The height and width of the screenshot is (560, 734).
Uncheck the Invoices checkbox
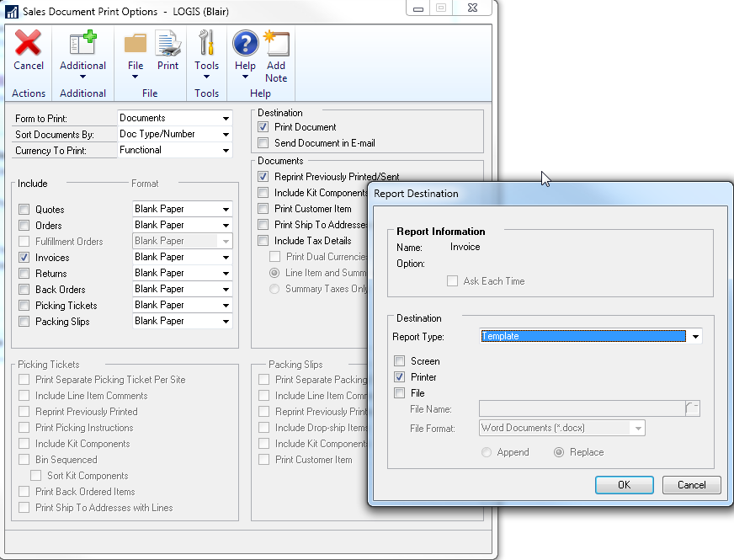(24, 258)
